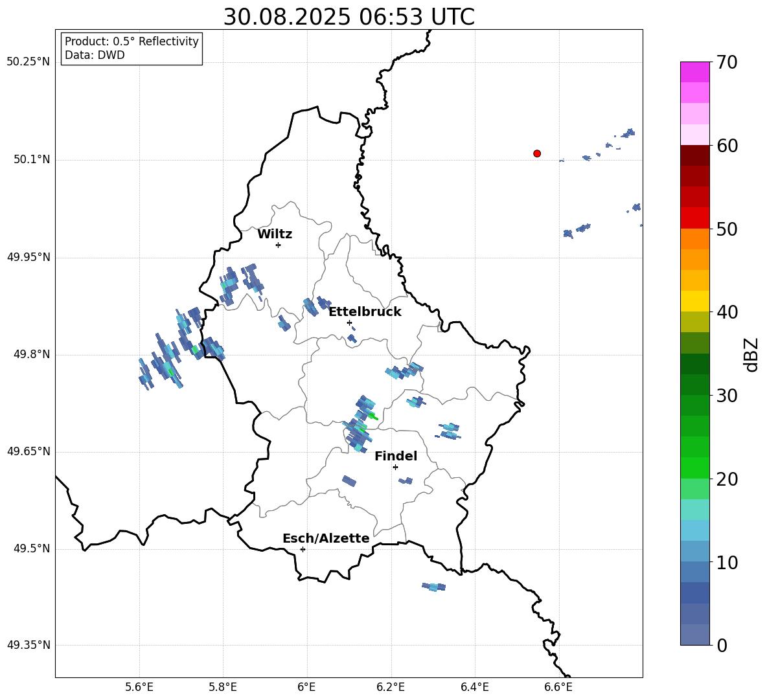The height and width of the screenshot is (700, 767).
Task: Click the red dot radar location marker
Action: tap(536, 153)
